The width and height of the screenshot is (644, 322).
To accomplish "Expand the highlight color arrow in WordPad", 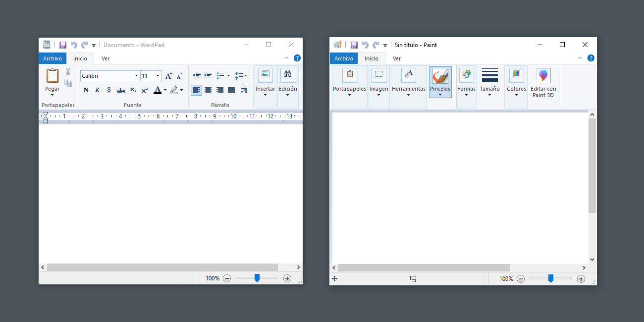I will coord(181,90).
